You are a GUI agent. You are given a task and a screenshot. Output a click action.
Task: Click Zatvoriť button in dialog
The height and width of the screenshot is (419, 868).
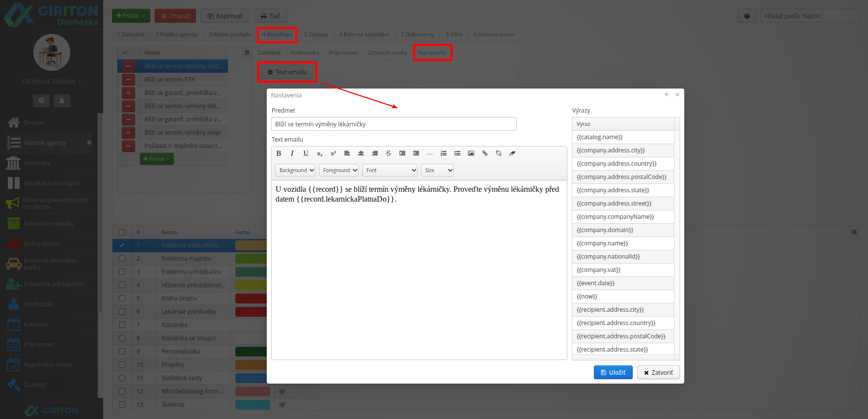pos(658,372)
